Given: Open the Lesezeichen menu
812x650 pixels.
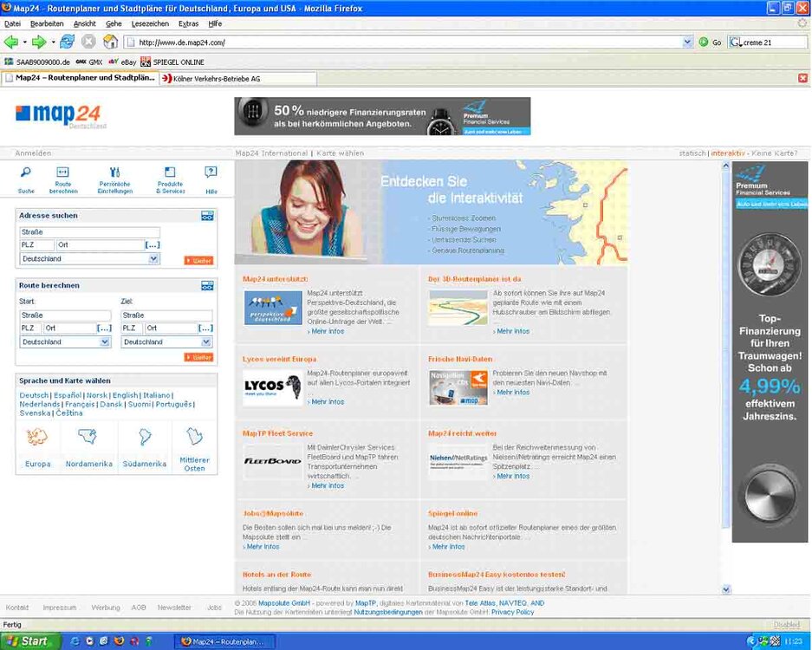Looking at the screenshot, I should pyautogui.click(x=150, y=23).
